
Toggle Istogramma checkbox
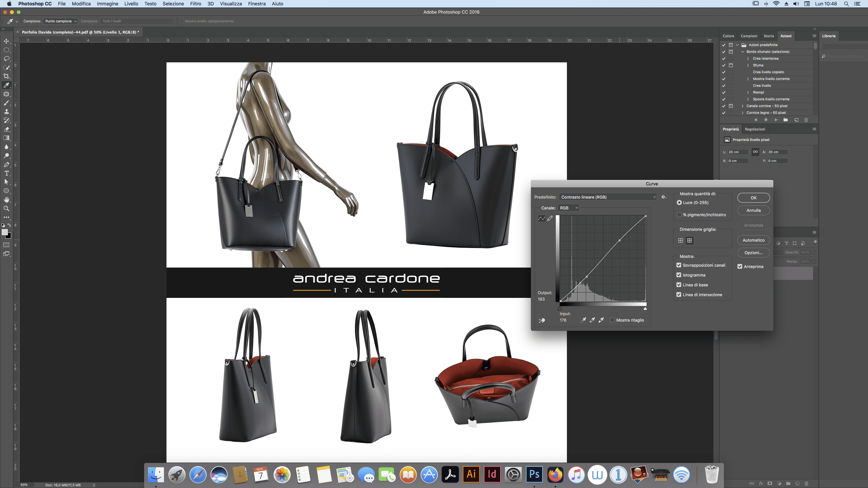point(679,275)
